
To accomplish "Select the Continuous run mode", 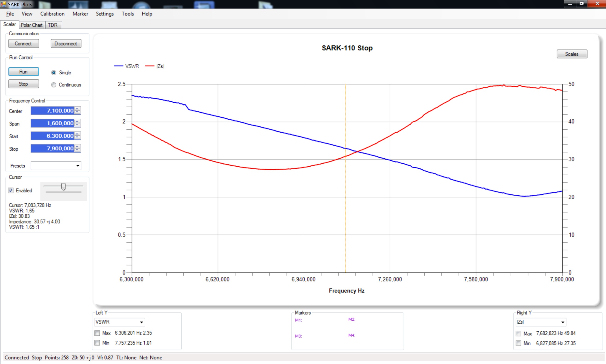I will click(x=54, y=85).
